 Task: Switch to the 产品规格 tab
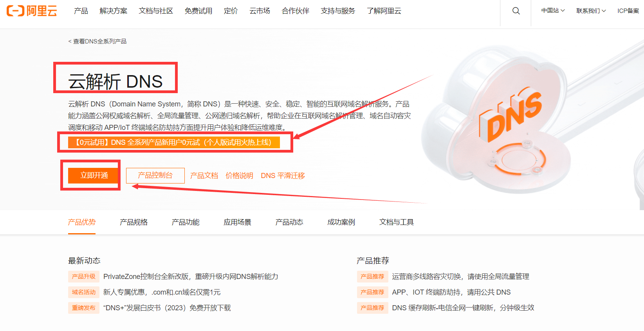click(x=134, y=222)
